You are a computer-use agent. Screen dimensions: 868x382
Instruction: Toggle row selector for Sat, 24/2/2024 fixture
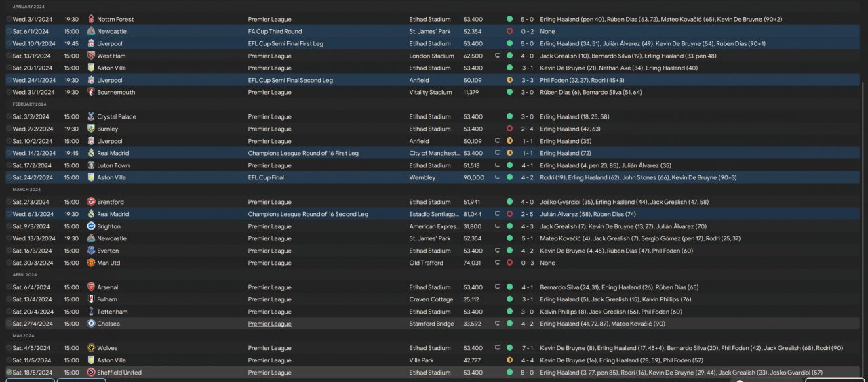(x=9, y=177)
